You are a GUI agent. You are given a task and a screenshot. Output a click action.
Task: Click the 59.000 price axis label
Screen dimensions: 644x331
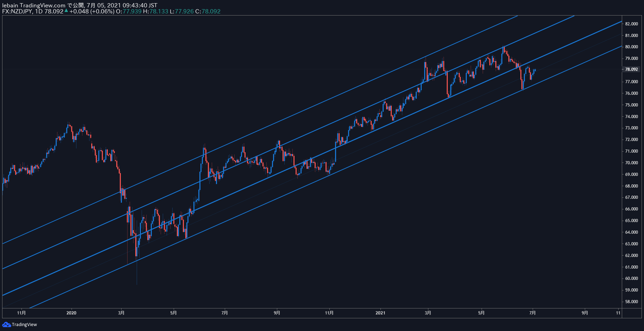coord(631,290)
